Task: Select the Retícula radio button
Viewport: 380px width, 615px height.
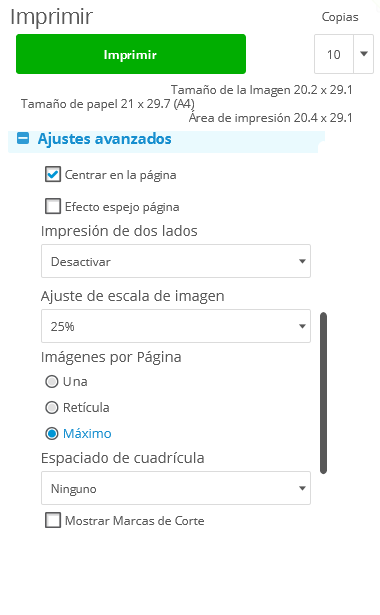Action: click(52, 408)
